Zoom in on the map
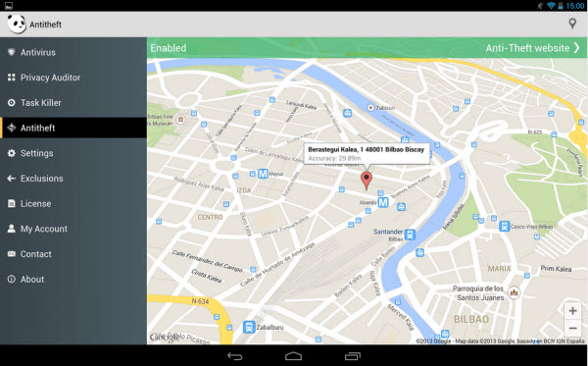Viewport: 588px width, 366px height. [572, 311]
